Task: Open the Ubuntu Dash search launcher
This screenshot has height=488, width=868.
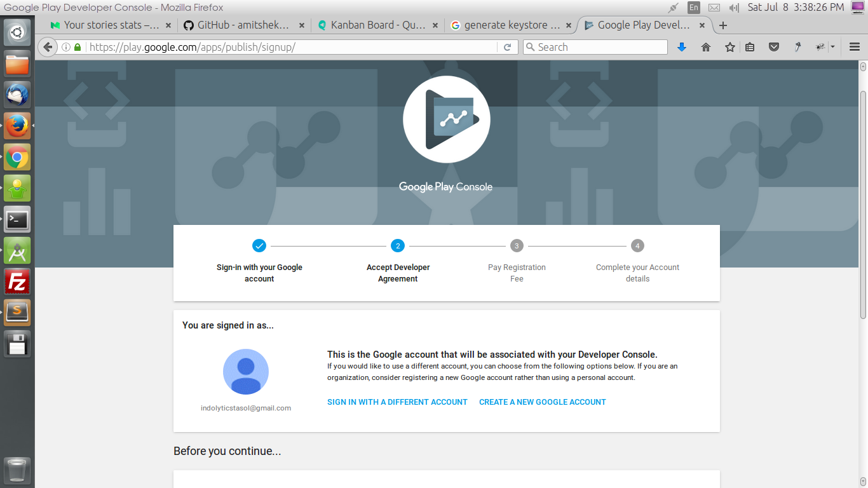Action: click(x=17, y=32)
